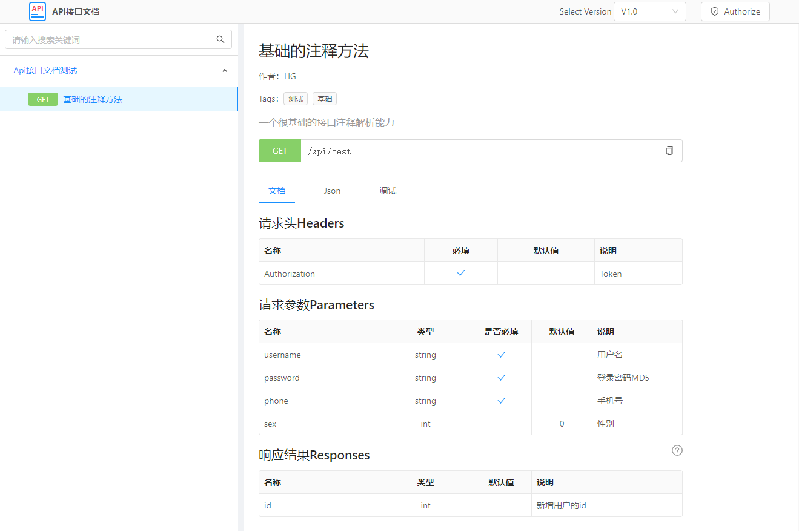The height and width of the screenshot is (532, 799).
Task: Copy the /api/test URL with copy icon
Action: pos(669,151)
